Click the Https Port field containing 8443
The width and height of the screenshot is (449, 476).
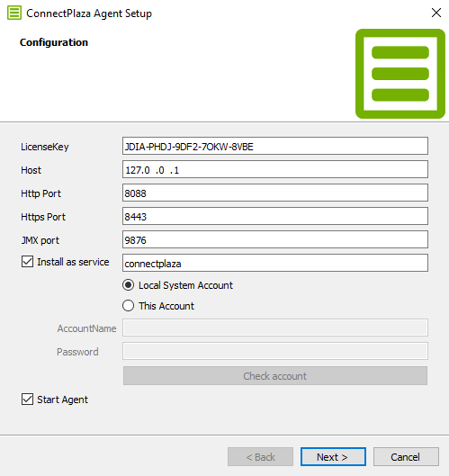point(275,216)
